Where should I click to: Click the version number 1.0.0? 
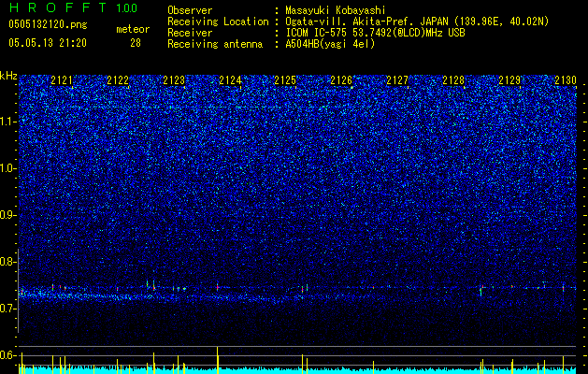pyautogui.click(x=126, y=7)
